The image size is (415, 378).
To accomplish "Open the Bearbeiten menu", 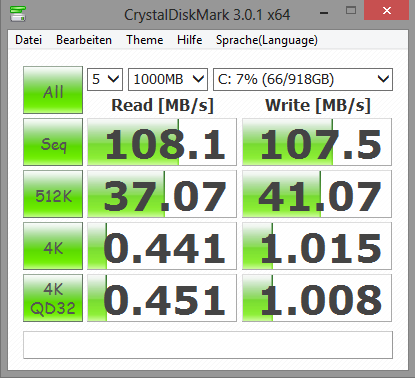I will 84,40.
